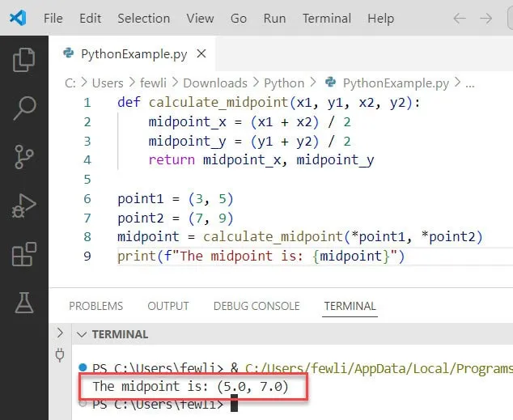The height and width of the screenshot is (420, 513).
Task: Click line number 6 in the gutter
Action: 87,199
